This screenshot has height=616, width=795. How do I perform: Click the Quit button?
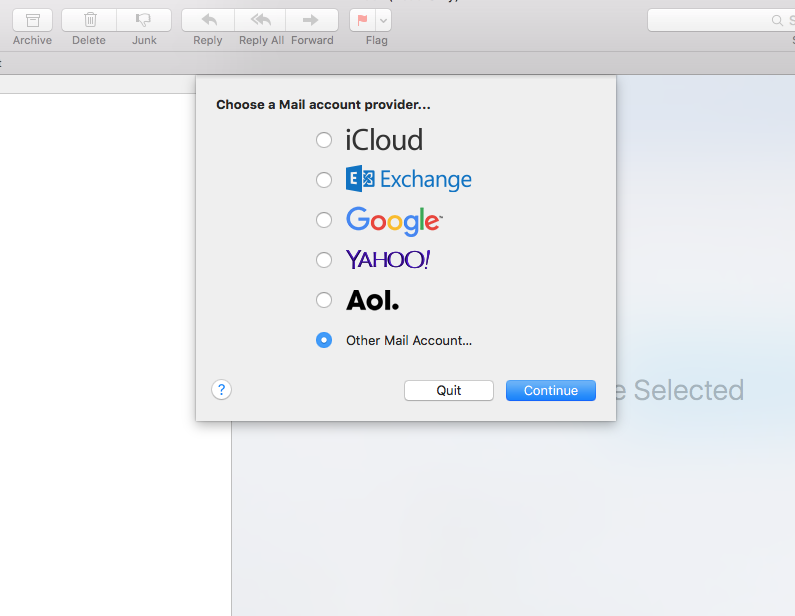coord(449,390)
